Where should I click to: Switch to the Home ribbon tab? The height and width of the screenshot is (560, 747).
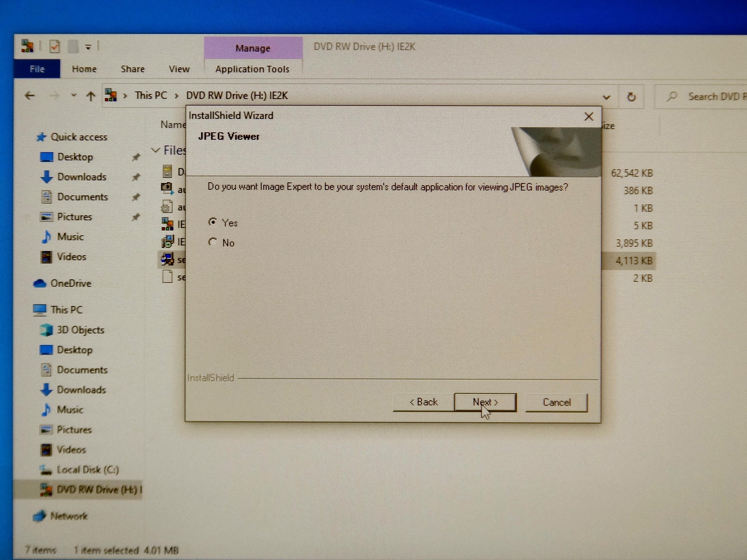point(84,69)
